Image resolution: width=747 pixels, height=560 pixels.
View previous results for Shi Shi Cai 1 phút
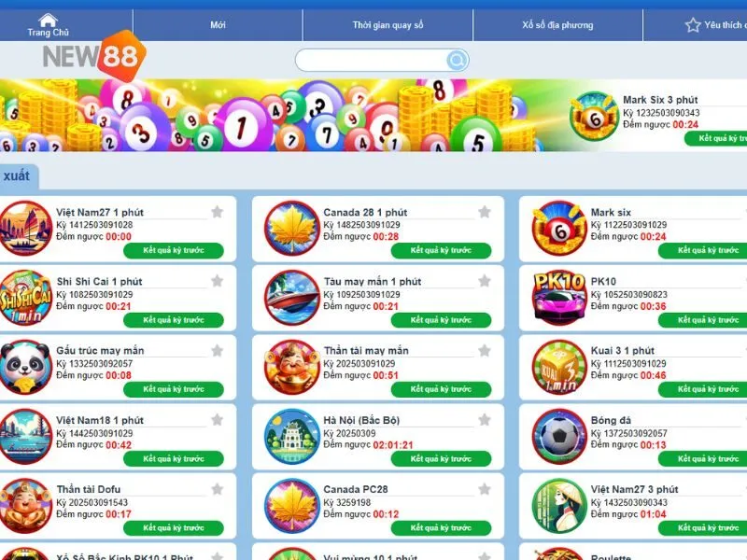click(x=174, y=320)
